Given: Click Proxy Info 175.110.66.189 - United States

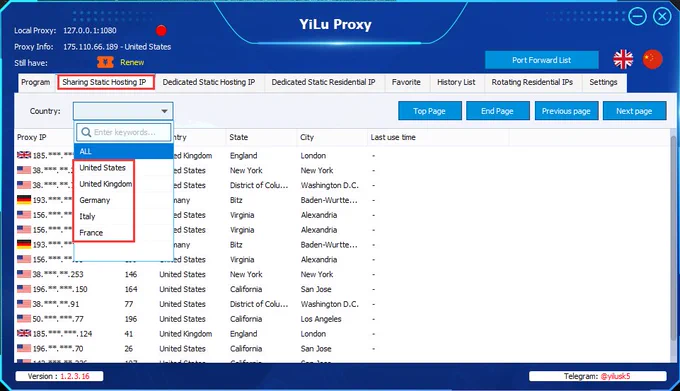Looking at the screenshot, I should coord(117,47).
